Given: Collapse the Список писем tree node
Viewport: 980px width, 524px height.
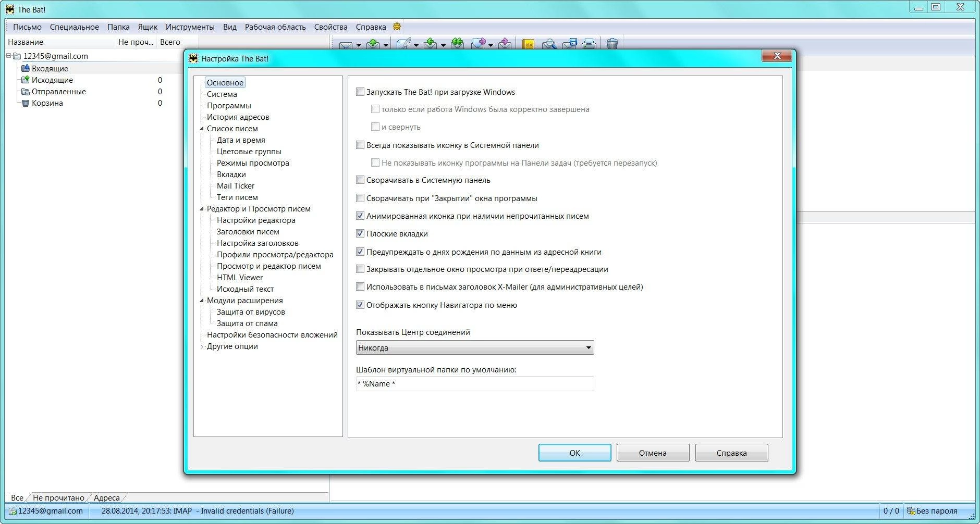Looking at the screenshot, I should pos(202,129).
